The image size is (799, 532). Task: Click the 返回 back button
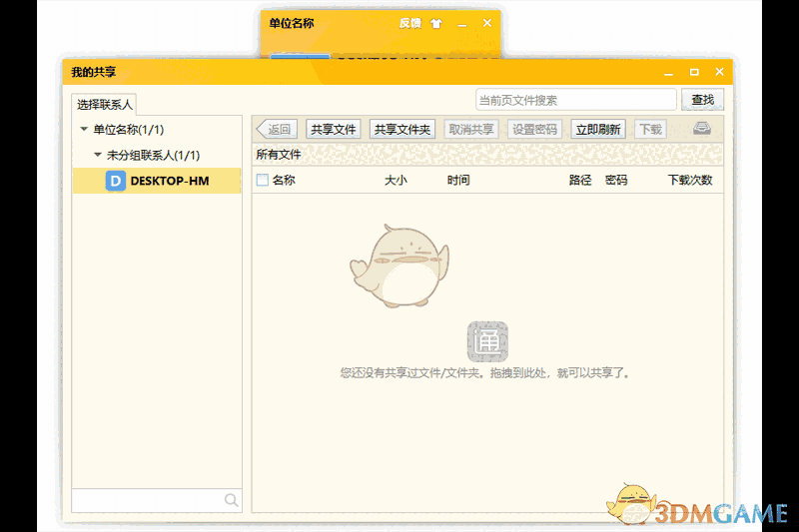[x=277, y=130]
